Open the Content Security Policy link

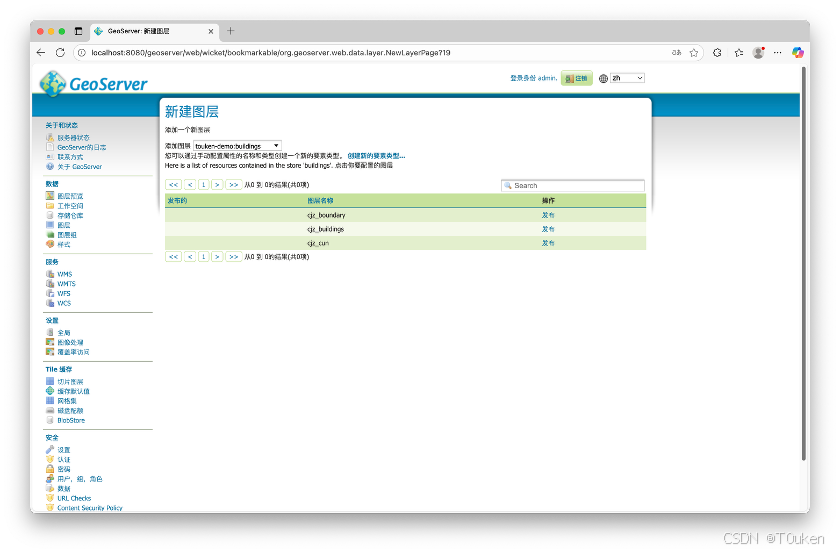click(90, 508)
